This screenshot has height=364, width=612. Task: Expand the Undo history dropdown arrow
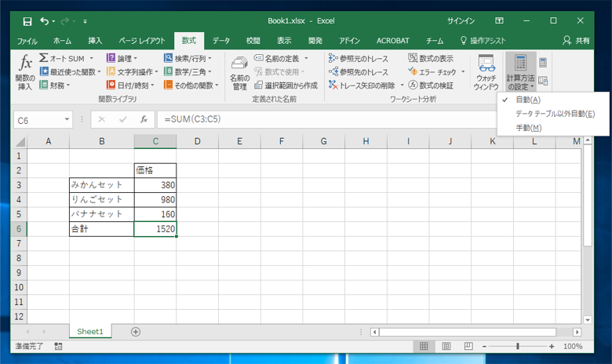tap(53, 21)
